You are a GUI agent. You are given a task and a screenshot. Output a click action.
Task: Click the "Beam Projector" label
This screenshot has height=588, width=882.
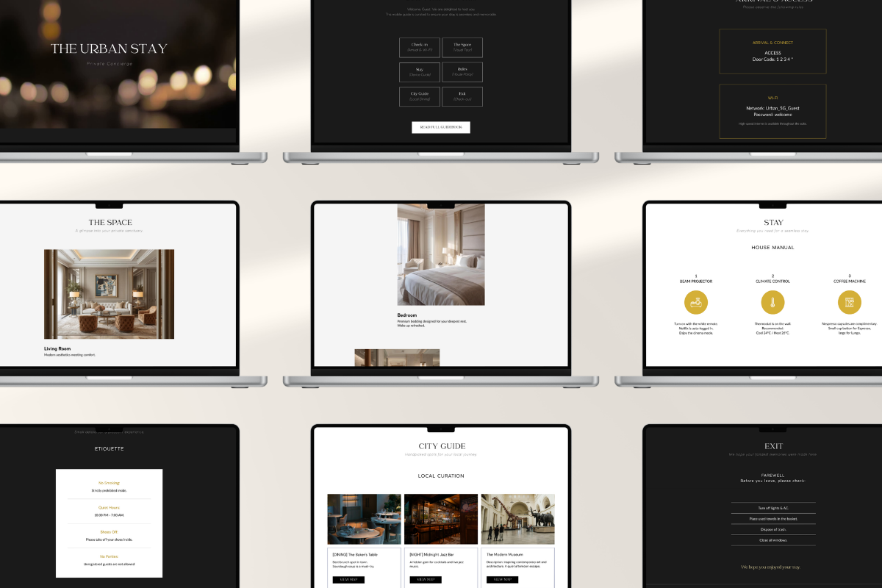[695, 282]
